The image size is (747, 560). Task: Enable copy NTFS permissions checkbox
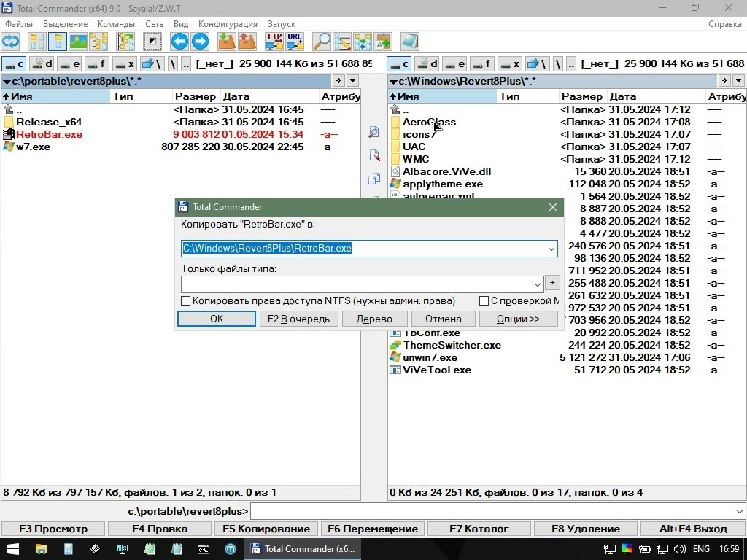point(186,301)
